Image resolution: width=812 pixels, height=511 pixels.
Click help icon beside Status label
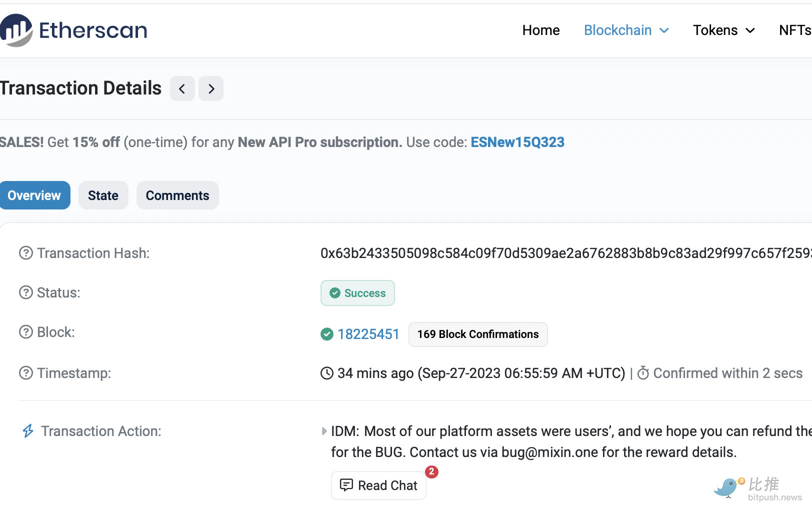tap(26, 292)
